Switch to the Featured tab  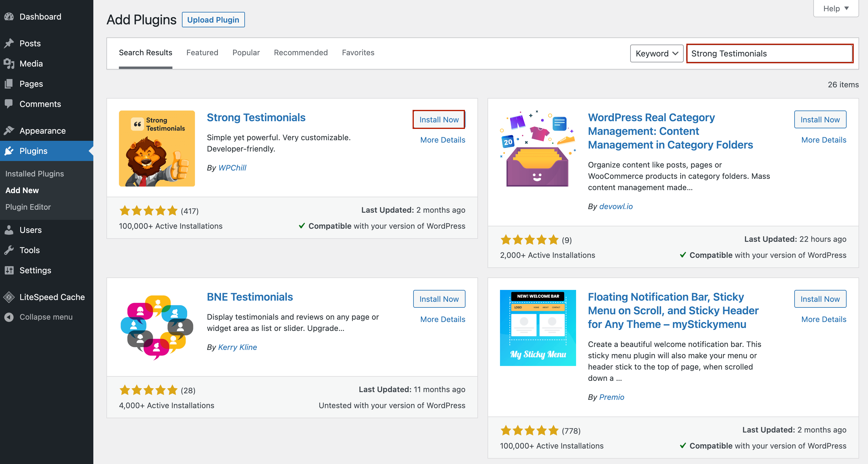tap(202, 53)
